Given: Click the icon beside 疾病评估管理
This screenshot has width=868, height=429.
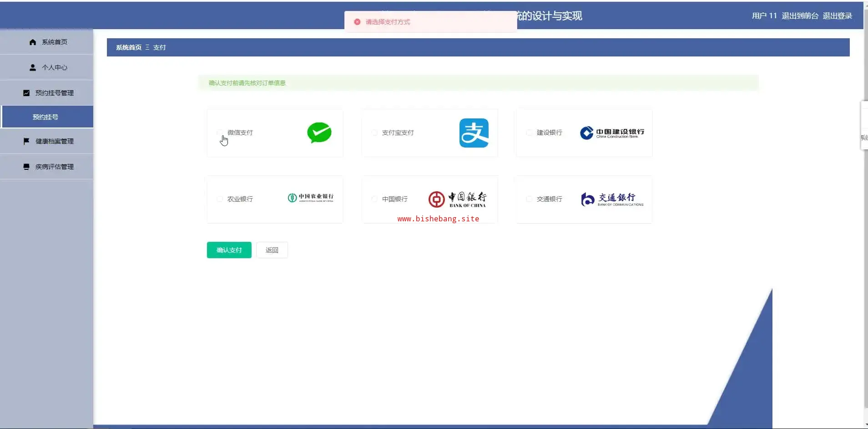Looking at the screenshot, I should pos(26,167).
